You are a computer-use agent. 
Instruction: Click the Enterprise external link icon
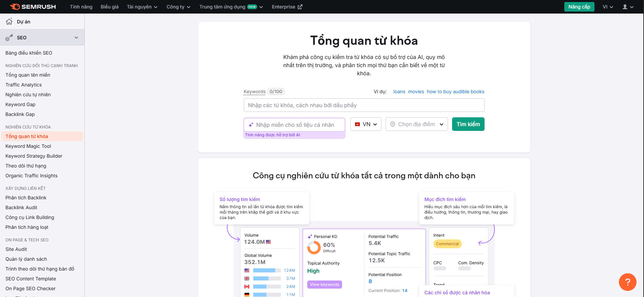pyautogui.click(x=300, y=7)
